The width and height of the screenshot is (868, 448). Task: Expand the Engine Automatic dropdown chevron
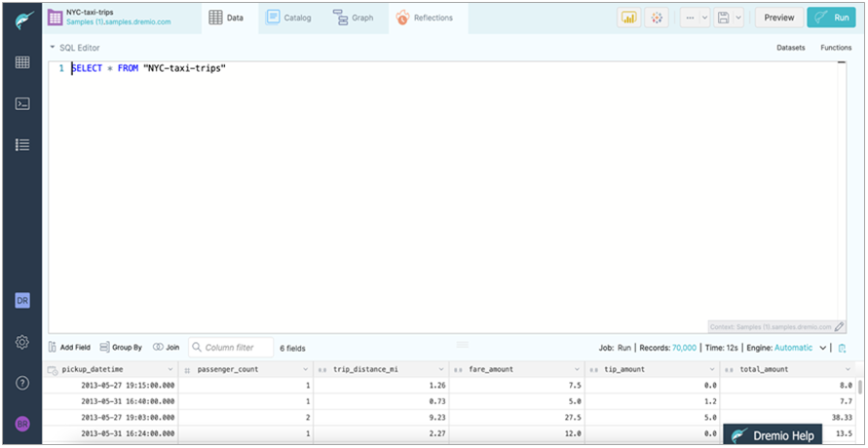coord(822,348)
